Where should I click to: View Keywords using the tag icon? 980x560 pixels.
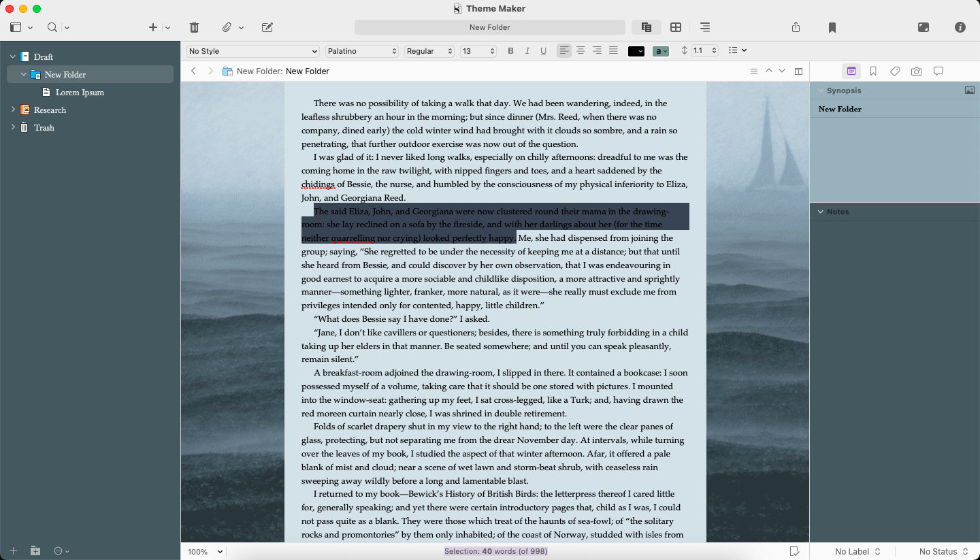click(x=895, y=71)
